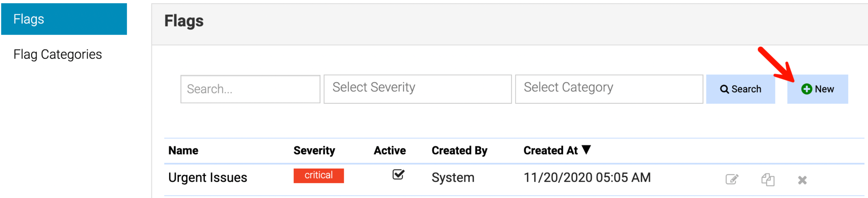The height and width of the screenshot is (198, 868).
Task: Toggle Created At sort arrow
Action: [586, 150]
